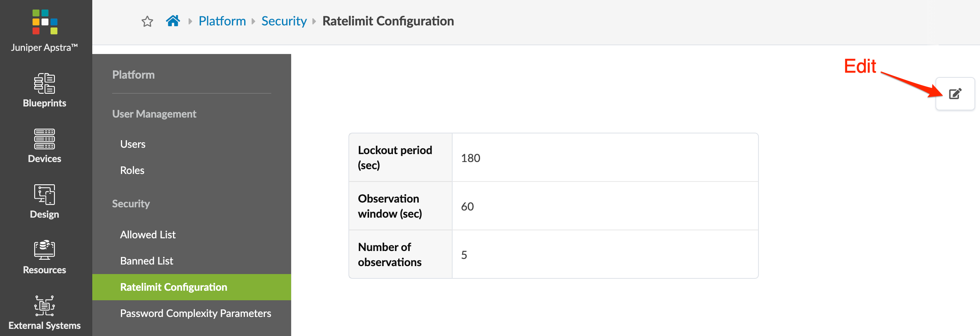
Task: Click the Observation window value 60
Action: point(468,207)
